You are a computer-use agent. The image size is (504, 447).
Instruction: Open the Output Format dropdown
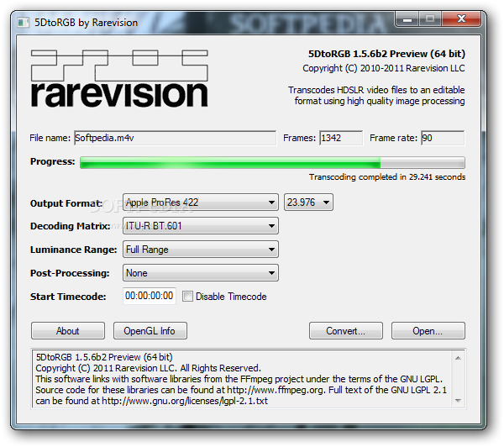click(200, 202)
